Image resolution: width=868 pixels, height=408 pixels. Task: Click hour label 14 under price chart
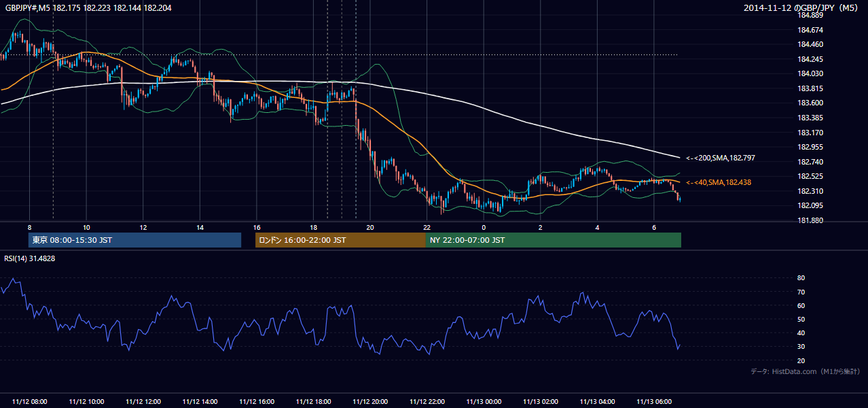tap(200, 227)
